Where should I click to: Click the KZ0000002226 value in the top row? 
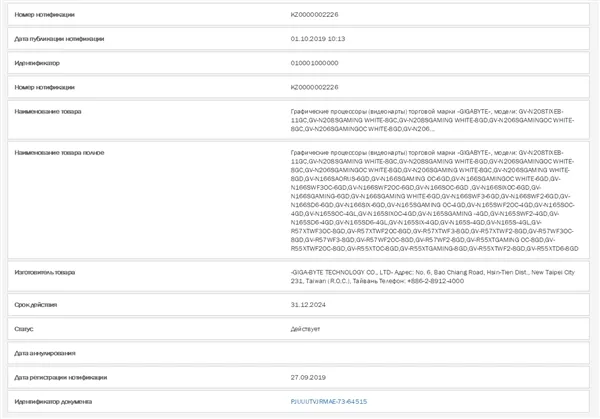(x=315, y=15)
